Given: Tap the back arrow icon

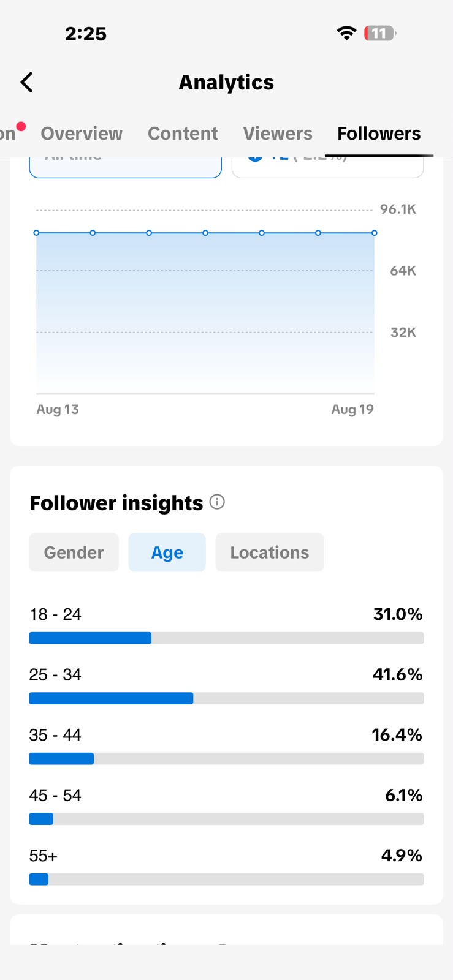Looking at the screenshot, I should (26, 82).
